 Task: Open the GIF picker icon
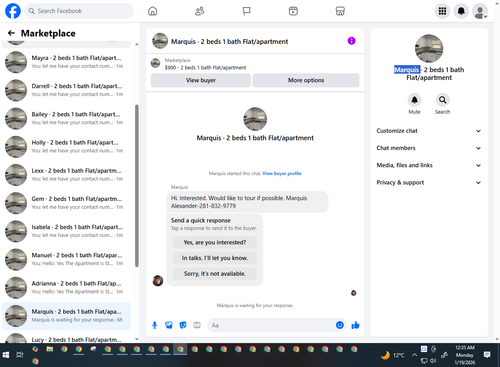[x=197, y=325]
